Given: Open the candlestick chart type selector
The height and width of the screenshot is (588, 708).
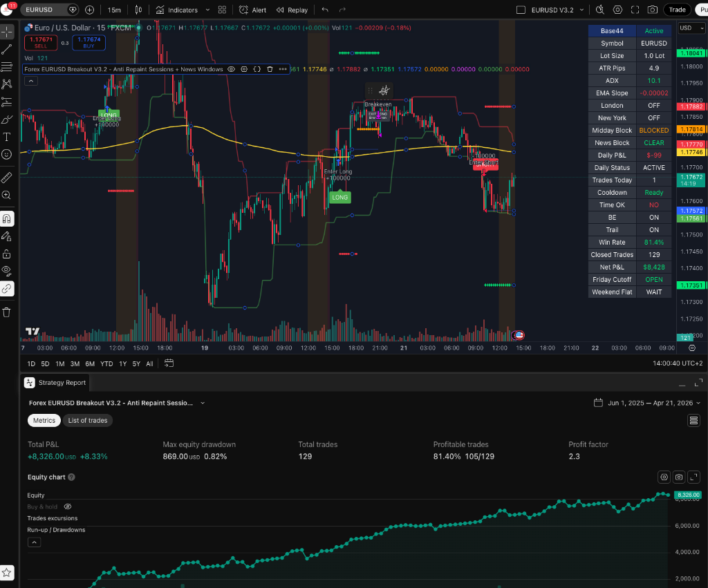Looking at the screenshot, I should (138, 10).
